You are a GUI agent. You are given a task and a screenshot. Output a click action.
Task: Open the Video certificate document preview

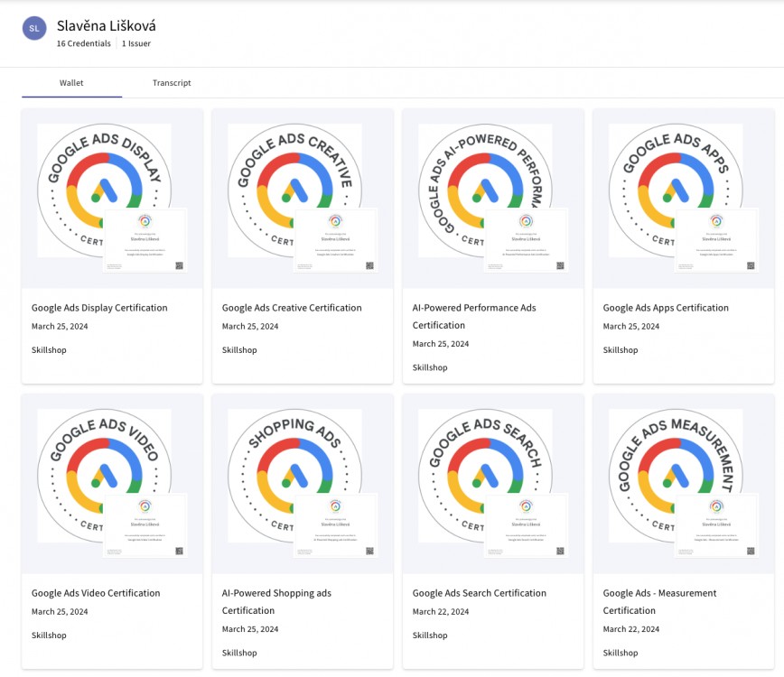tap(145, 525)
